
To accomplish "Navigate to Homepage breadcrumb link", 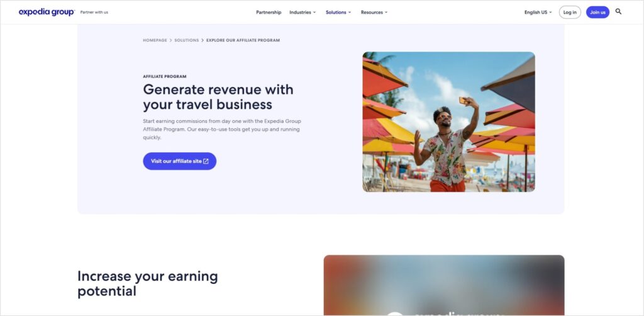I will point(155,40).
